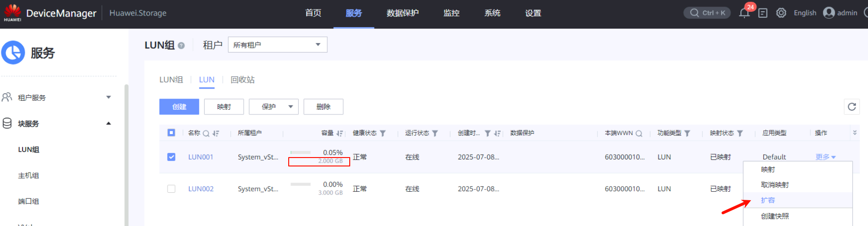Click the filter icon on 健康状态 column
The height and width of the screenshot is (226, 868).
tap(383, 133)
